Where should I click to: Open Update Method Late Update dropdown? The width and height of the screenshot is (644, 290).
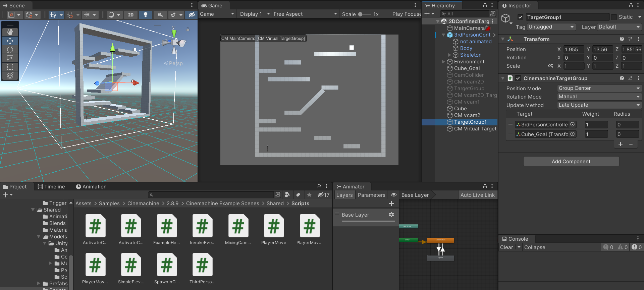coord(599,105)
